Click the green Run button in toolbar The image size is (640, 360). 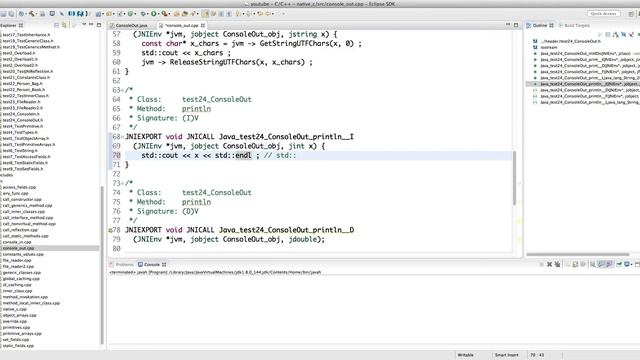coord(153,13)
